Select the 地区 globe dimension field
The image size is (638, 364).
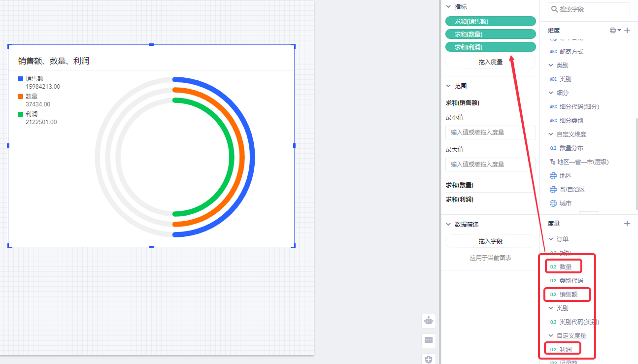tap(565, 176)
